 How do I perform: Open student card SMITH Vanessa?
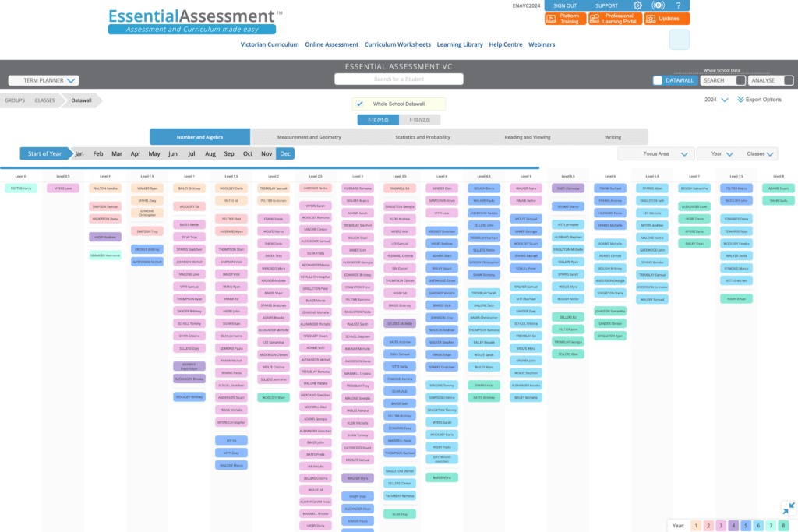click(568, 188)
